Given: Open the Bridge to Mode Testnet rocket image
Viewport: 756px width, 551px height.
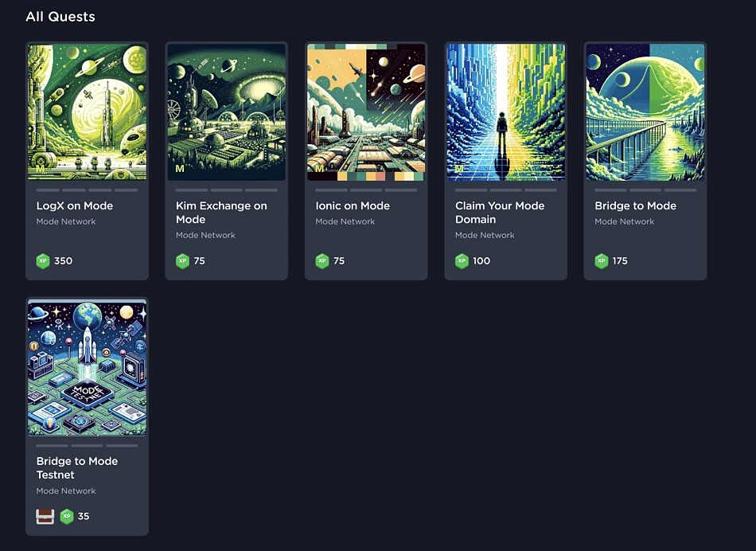Looking at the screenshot, I should (x=88, y=368).
